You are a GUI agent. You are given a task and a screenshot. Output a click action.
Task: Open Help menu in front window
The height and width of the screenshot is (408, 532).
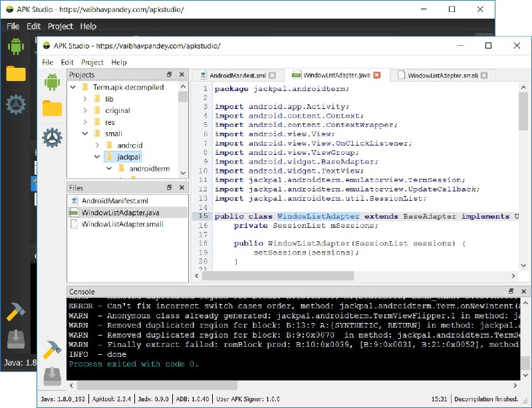pyautogui.click(x=119, y=62)
